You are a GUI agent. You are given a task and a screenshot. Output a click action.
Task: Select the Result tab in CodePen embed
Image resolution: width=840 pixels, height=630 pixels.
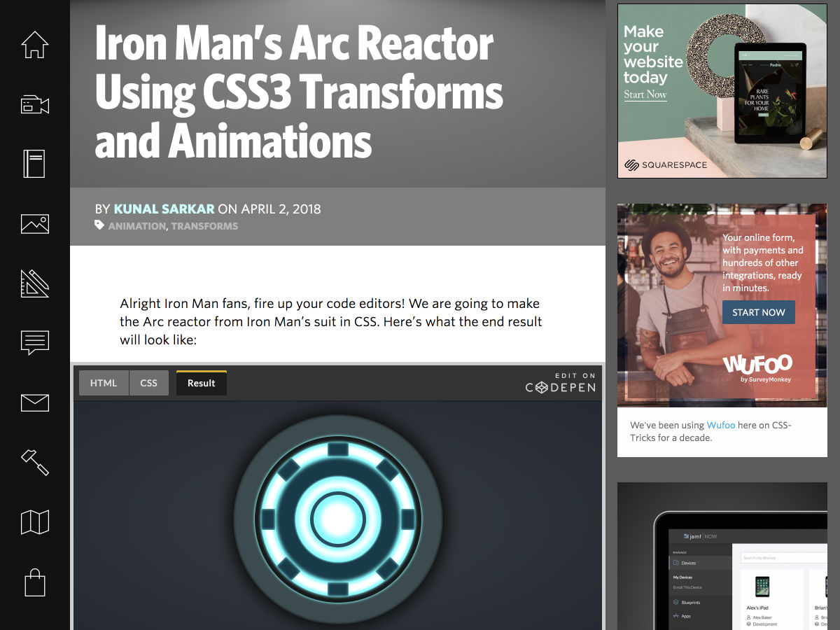202,383
